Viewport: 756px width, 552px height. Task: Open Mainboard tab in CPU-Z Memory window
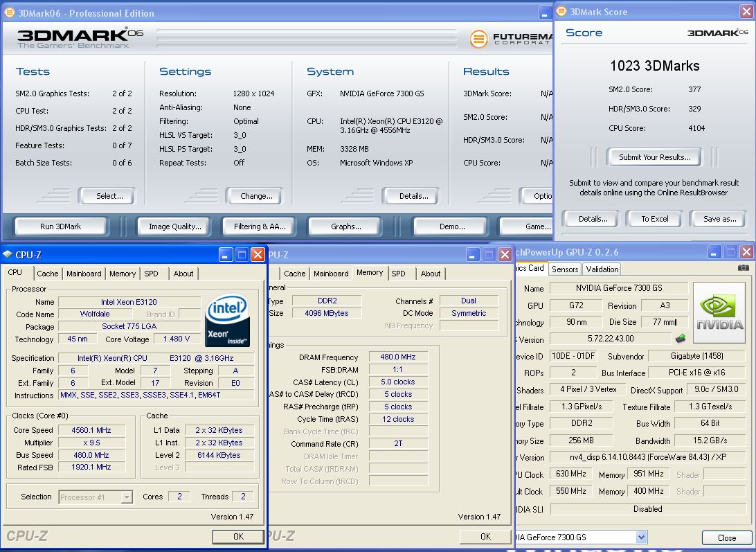331,274
